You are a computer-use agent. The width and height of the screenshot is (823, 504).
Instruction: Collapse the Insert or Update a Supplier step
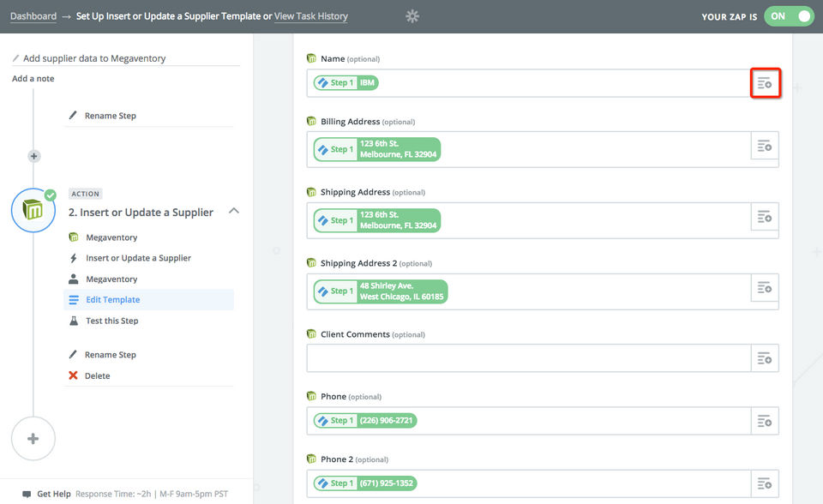pos(234,212)
